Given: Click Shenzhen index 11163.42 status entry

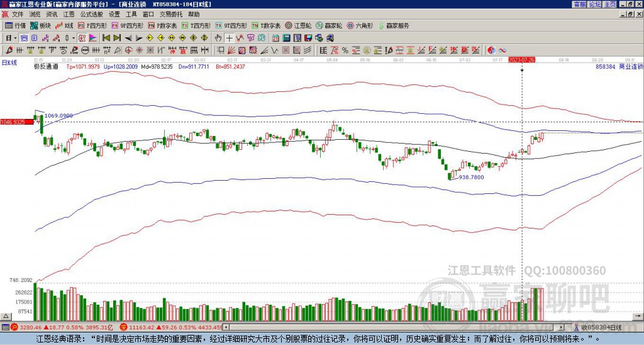Looking at the screenshot, I should click(171, 327).
